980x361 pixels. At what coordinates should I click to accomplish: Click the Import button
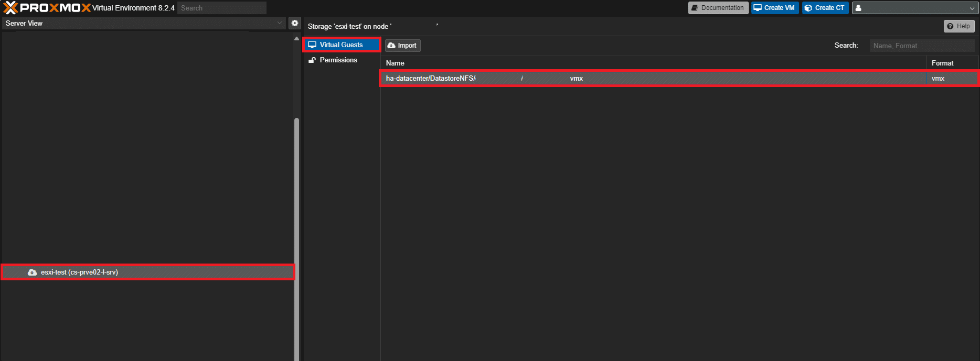coord(403,46)
